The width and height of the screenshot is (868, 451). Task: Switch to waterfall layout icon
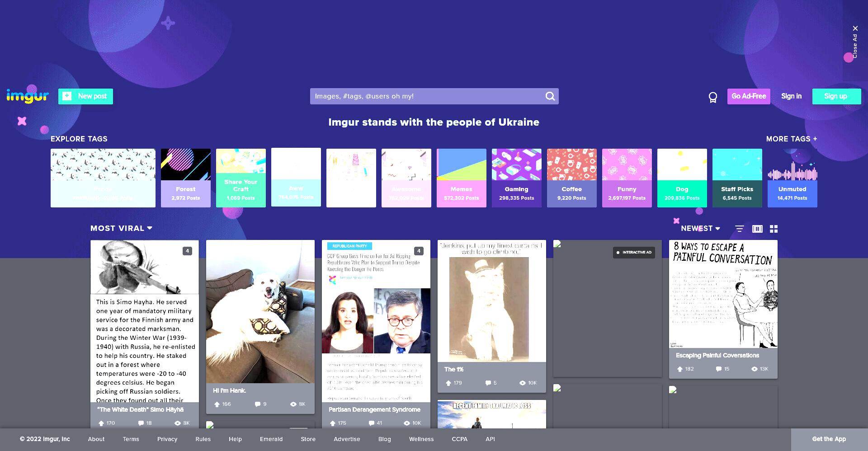(x=757, y=229)
